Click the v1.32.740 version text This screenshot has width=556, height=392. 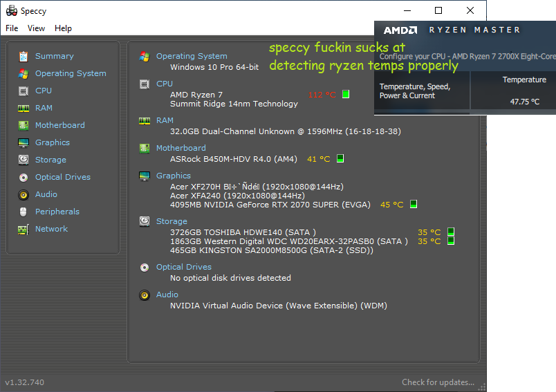tap(24, 382)
